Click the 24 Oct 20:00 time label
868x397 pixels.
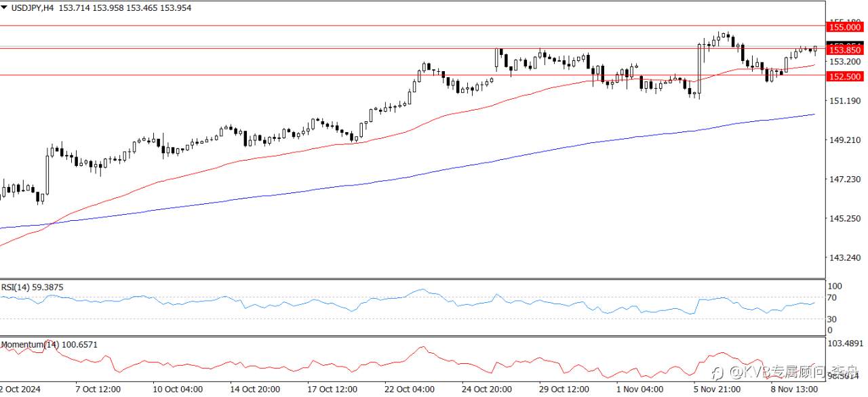click(486, 390)
